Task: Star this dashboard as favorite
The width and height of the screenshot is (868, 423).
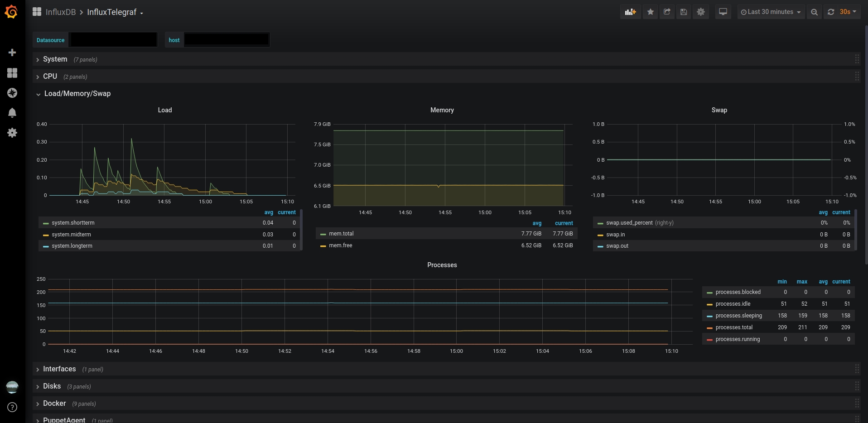Action: coord(651,12)
